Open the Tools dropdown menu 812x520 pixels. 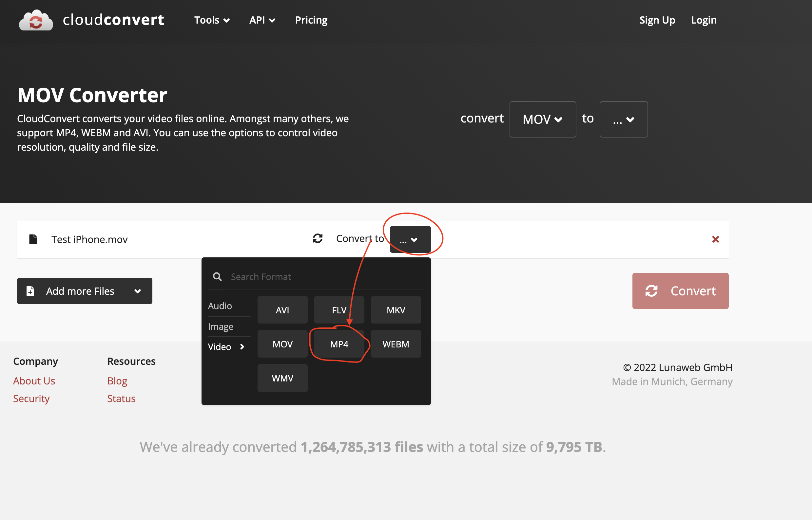(212, 20)
